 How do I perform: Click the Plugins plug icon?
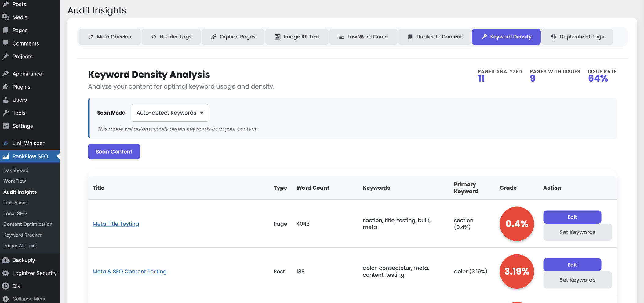[5, 87]
